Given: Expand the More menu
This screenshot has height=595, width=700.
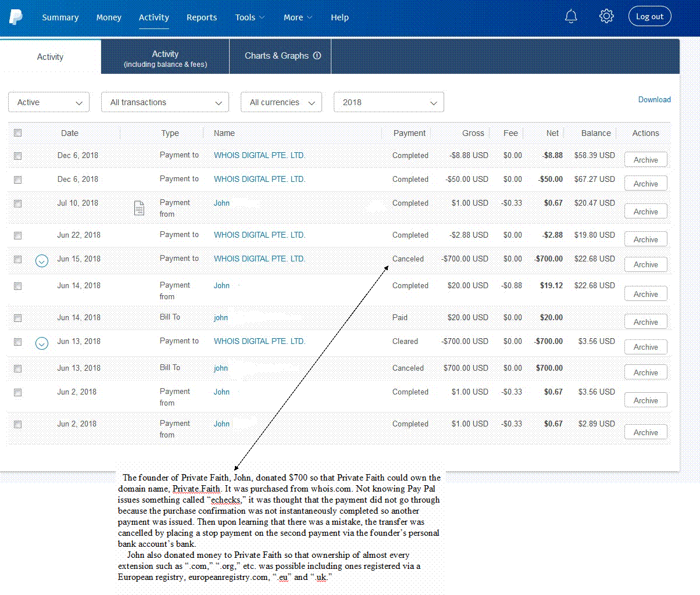Looking at the screenshot, I should (x=298, y=17).
